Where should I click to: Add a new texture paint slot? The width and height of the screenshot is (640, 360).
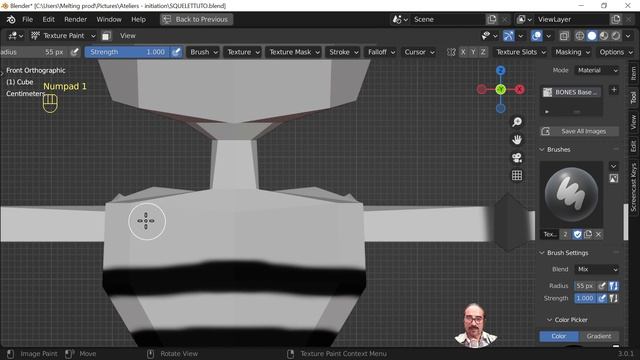click(x=613, y=90)
